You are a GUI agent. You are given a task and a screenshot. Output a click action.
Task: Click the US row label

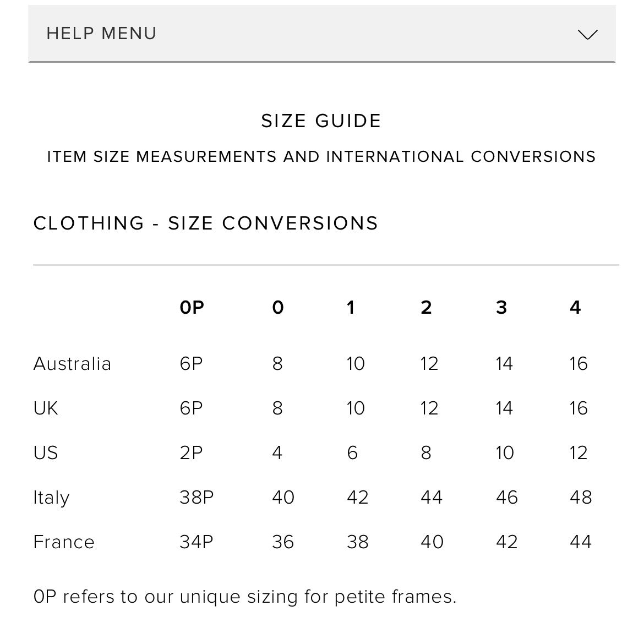(46, 453)
